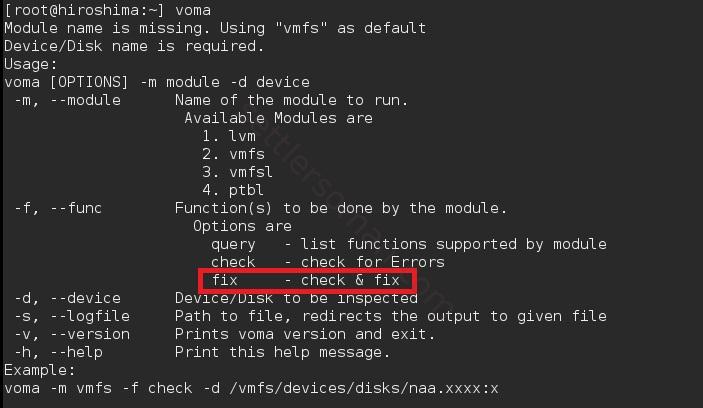Viewport: 703px width, 408px height.
Task: Click the '-f, --func' option
Action: click(58, 208)
